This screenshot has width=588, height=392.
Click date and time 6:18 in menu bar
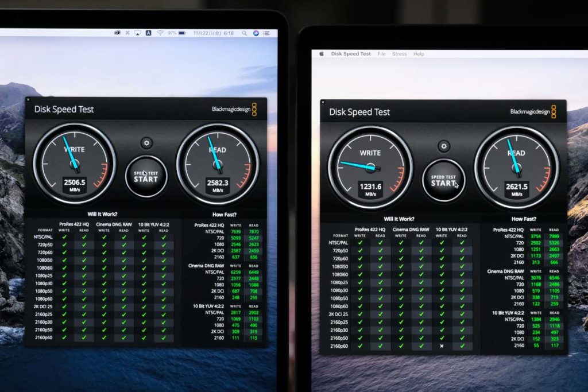click(214, 33)
